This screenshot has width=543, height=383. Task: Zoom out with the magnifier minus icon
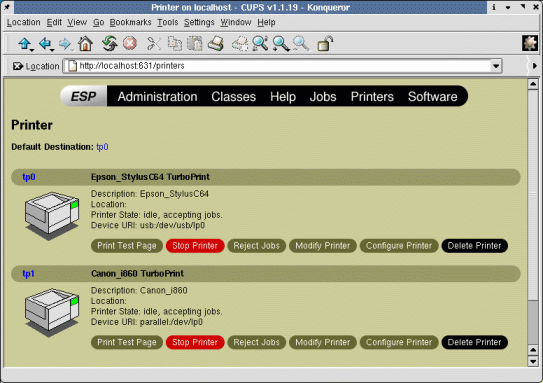[x=301, y=44]
